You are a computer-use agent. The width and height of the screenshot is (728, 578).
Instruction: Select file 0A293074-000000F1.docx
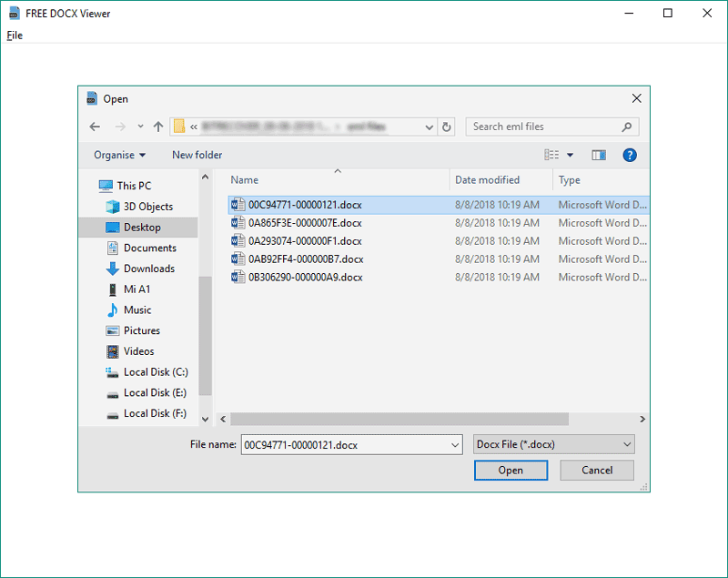click(x=439, y=241)
